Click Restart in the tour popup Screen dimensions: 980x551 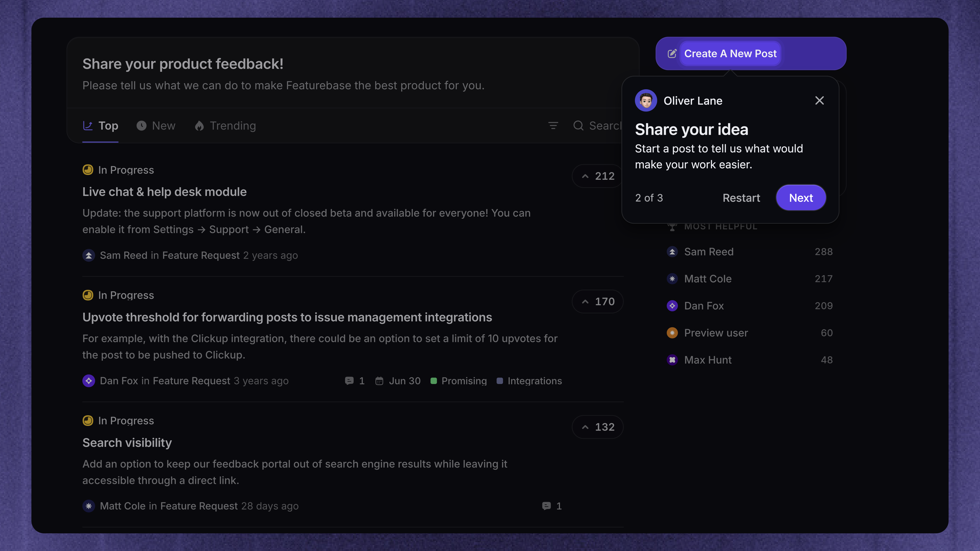[741, 198]
